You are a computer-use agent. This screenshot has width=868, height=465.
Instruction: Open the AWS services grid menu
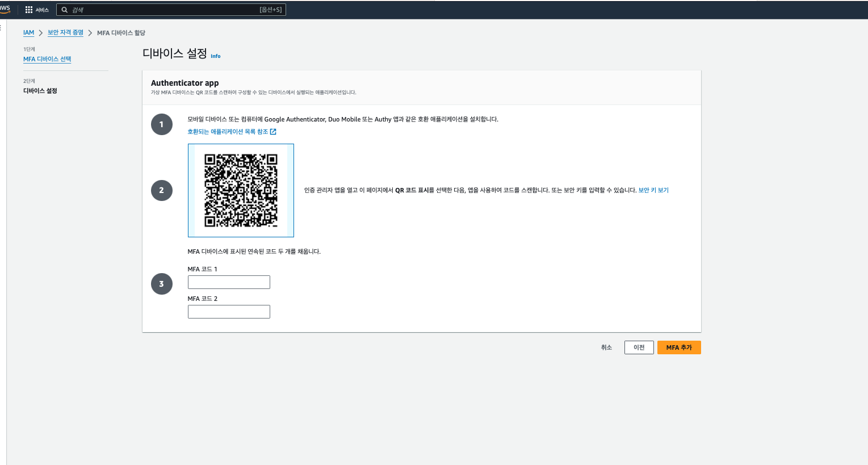pos(29,10)
